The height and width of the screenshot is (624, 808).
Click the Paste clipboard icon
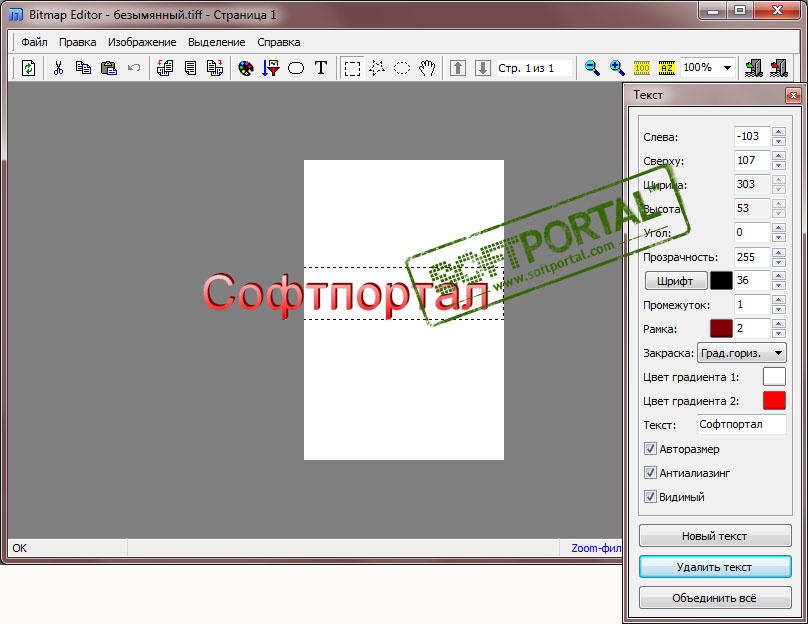point(108,68)
